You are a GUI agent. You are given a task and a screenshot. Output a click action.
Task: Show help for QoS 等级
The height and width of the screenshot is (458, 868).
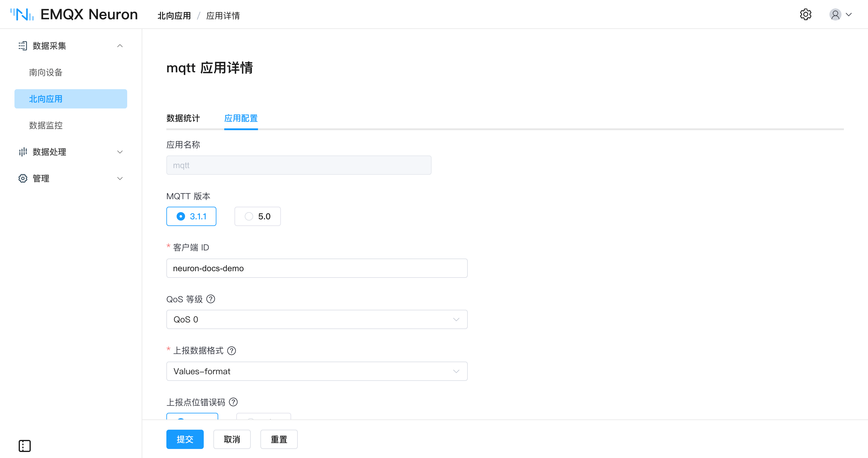pyautogui.click(x=211, y=299)
